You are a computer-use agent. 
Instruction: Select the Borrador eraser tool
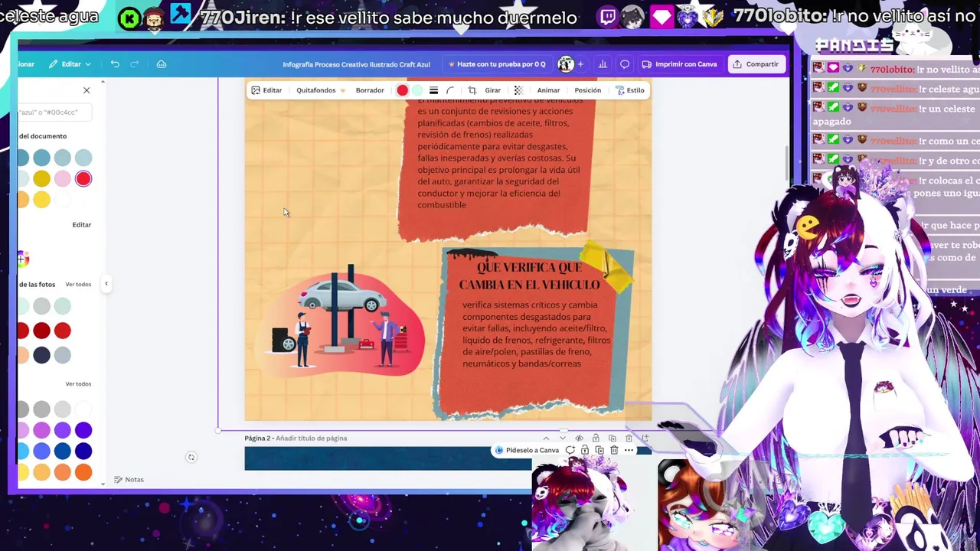(x=370, y=90)
